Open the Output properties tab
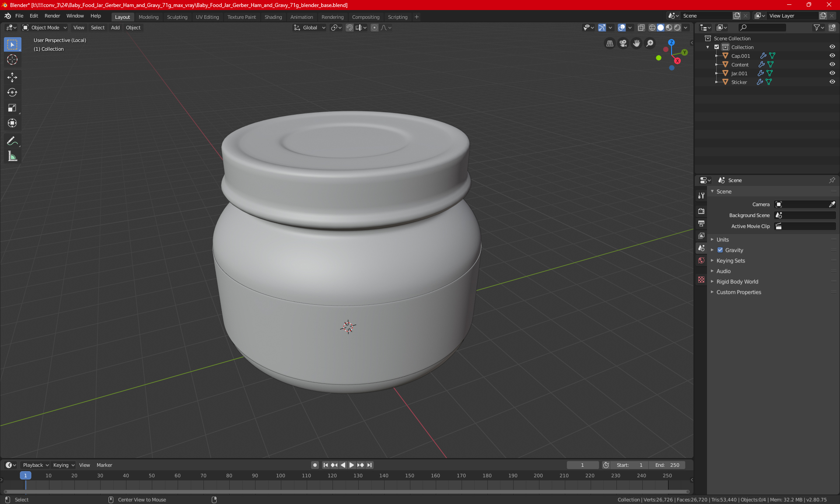Viewport: 840px width, 504px height. tap(701, 224)
